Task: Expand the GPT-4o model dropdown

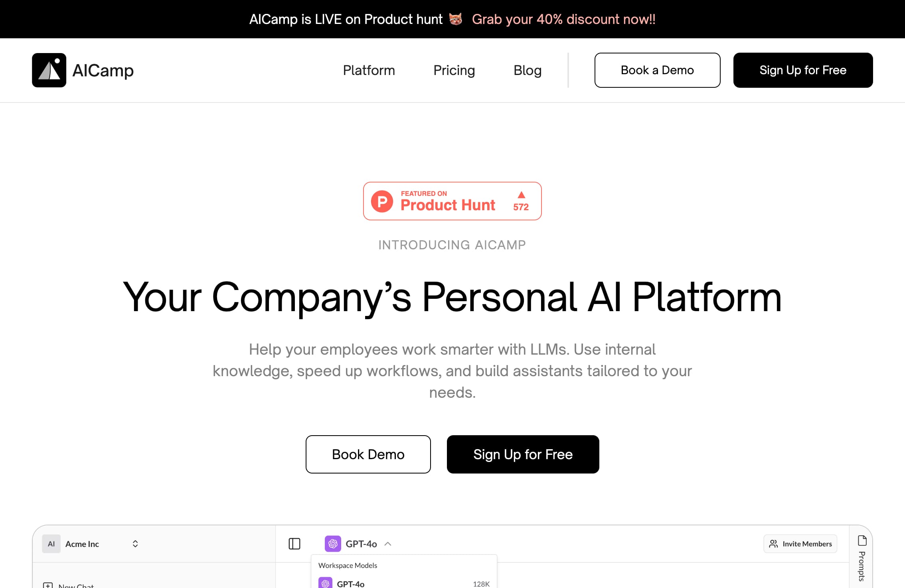Action: pyautogui.click(x=358, y=544)
